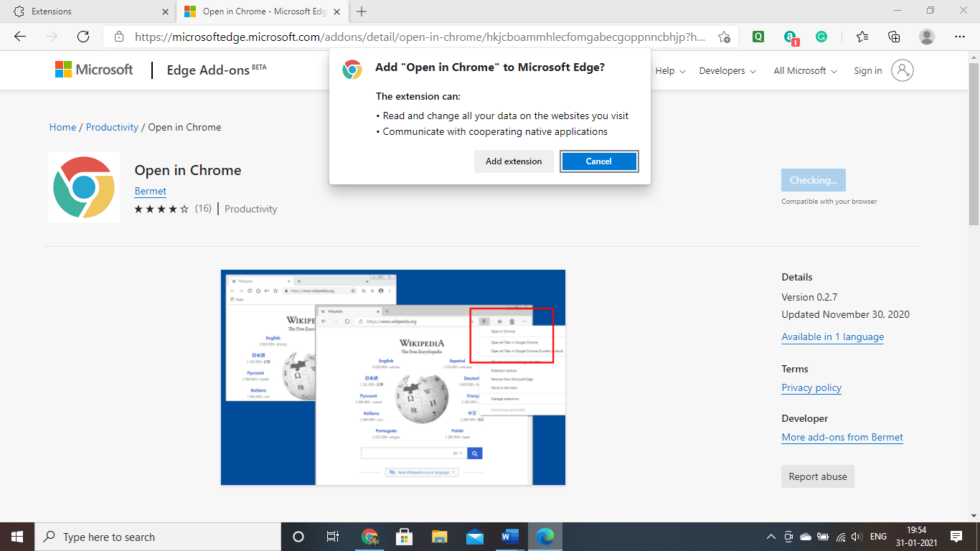This screenshot has width=980, height=551.
Task: Launch Google Chrome from taskbar
Action: coord(369,537)
